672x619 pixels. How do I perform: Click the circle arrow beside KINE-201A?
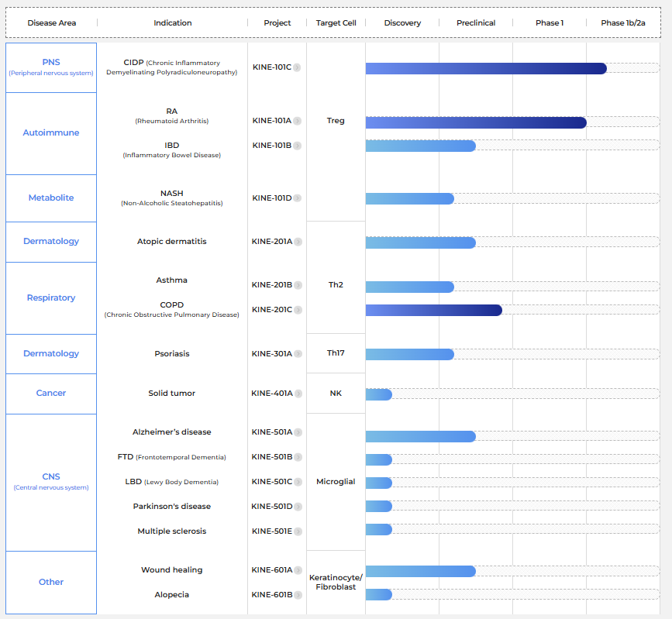[x=298, y=242]
